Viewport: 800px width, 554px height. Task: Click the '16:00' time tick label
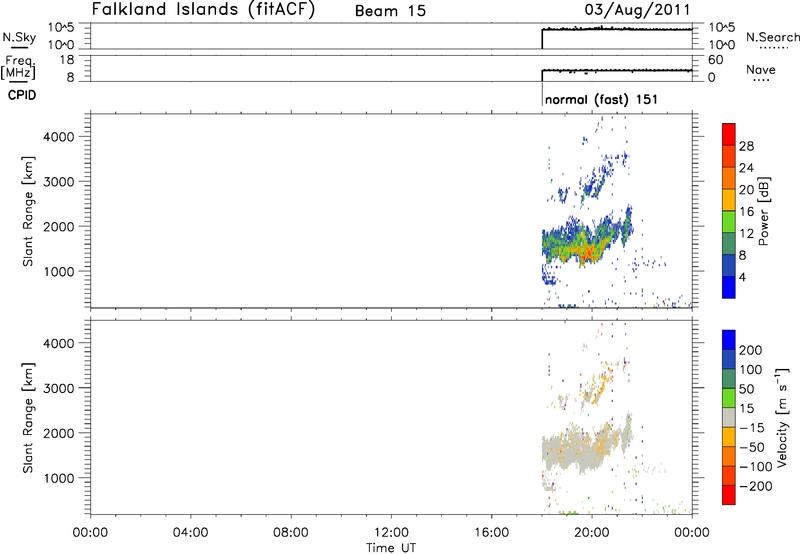(x=491, y=533)
